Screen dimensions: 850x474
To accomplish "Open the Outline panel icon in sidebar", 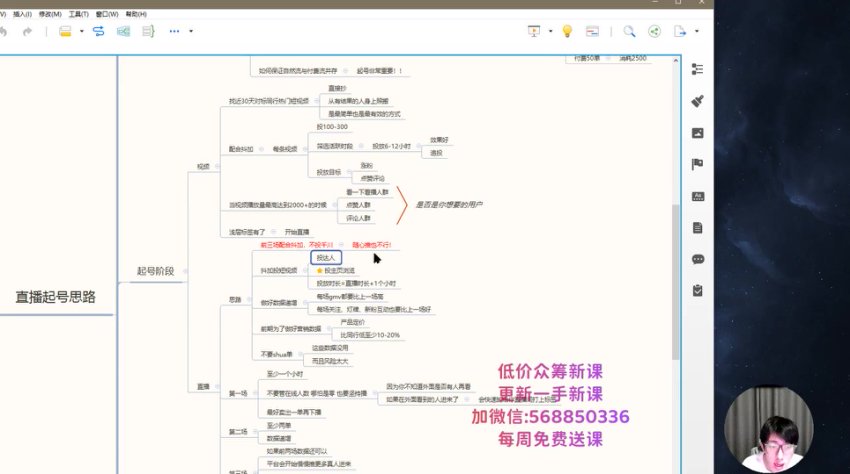I will point(697,69).
